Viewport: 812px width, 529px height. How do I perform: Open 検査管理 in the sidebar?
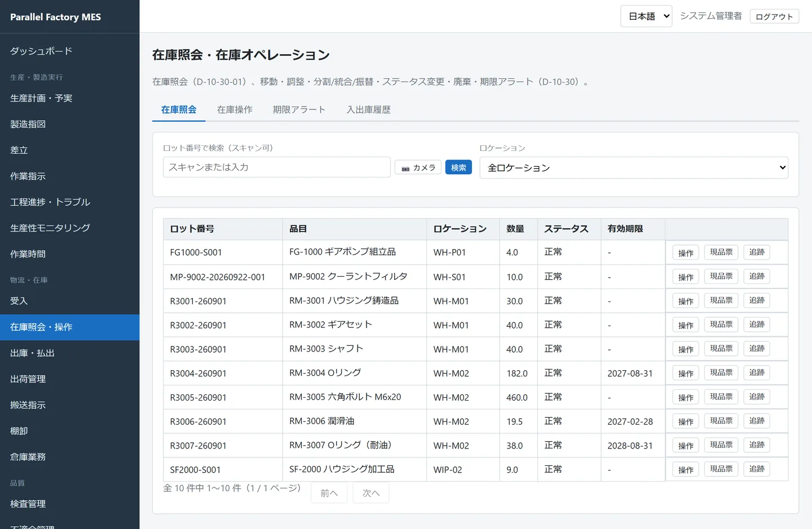69,504
